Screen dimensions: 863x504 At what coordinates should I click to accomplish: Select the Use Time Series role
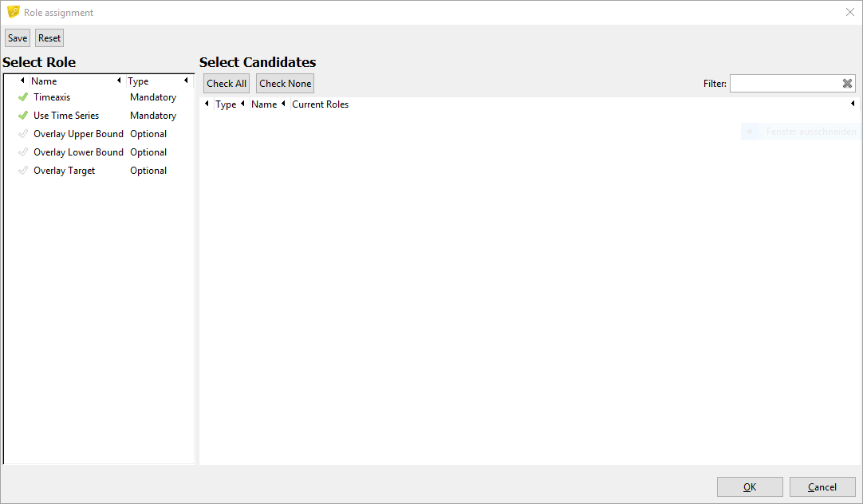point(66,116)
